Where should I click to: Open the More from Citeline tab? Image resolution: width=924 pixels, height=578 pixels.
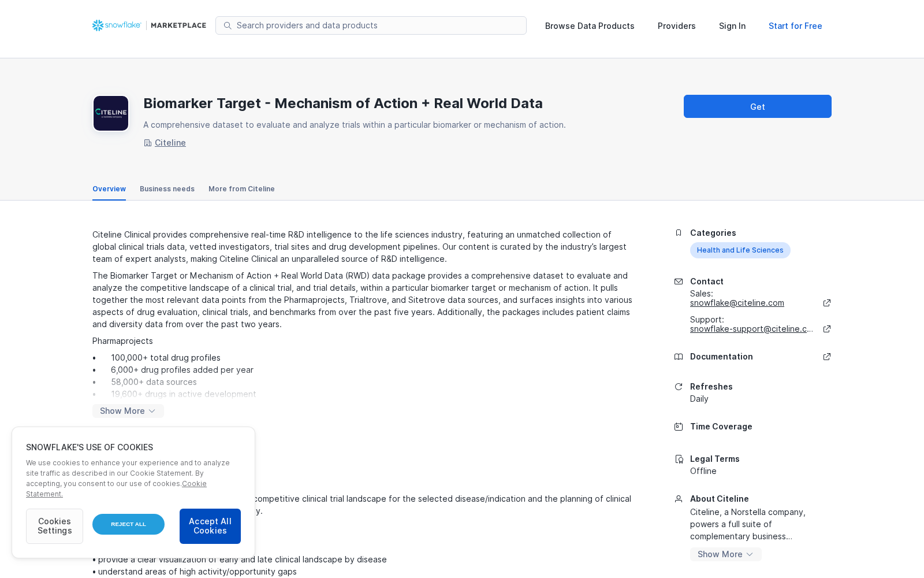(241, 189)
